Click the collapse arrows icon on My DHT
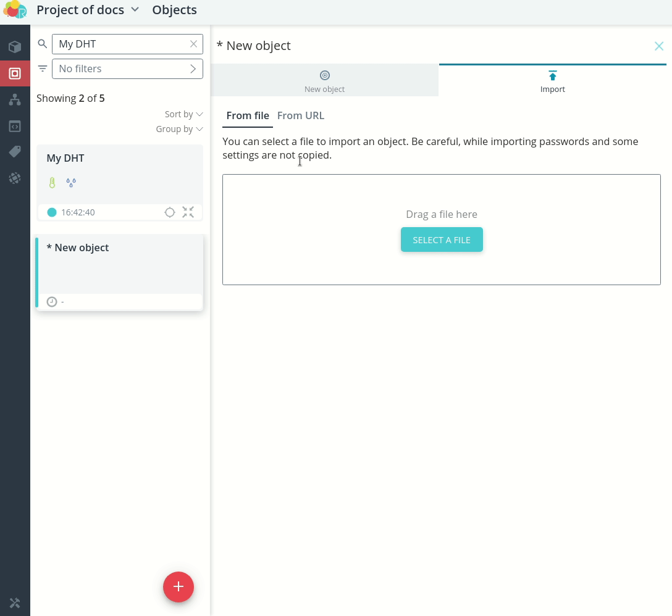Screen dimensions: 672x616 tap(188, 212)
